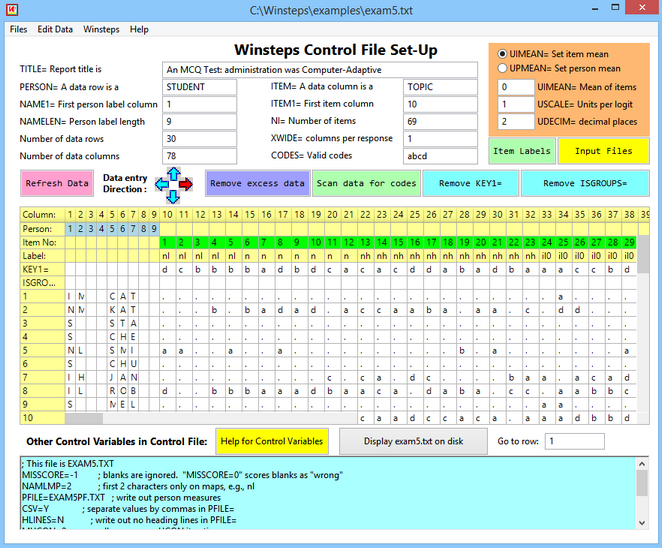Click the CODES= Valid codes field
The width and height of the screenshot is (662, 548).
tap(440, 156)
